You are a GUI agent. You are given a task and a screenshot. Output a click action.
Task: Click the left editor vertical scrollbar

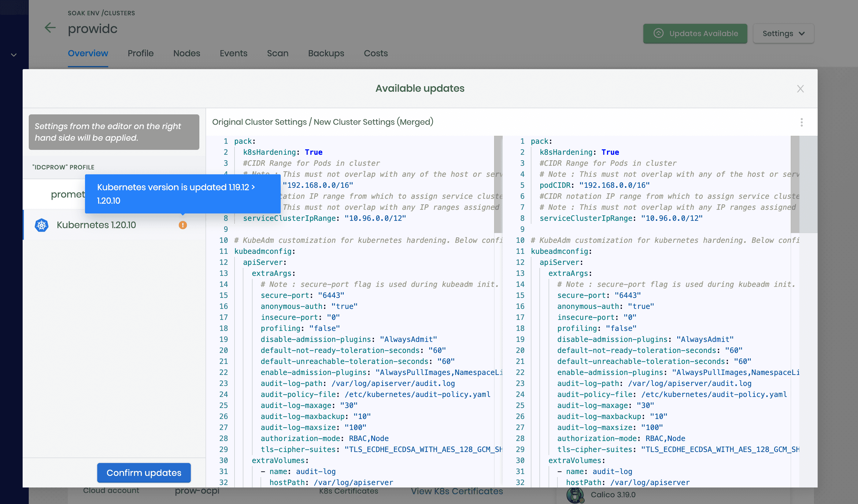(x=498, y=184)
